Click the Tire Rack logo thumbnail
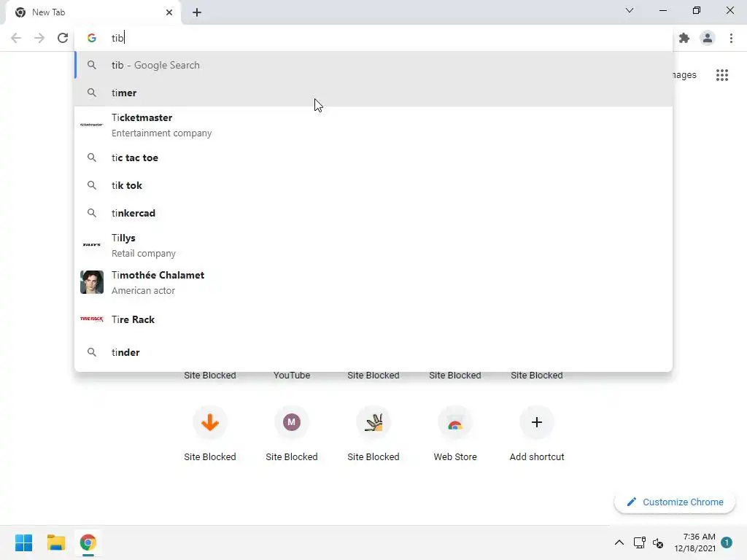The height and width of the screenshot is (560, 747). (91, 319)
